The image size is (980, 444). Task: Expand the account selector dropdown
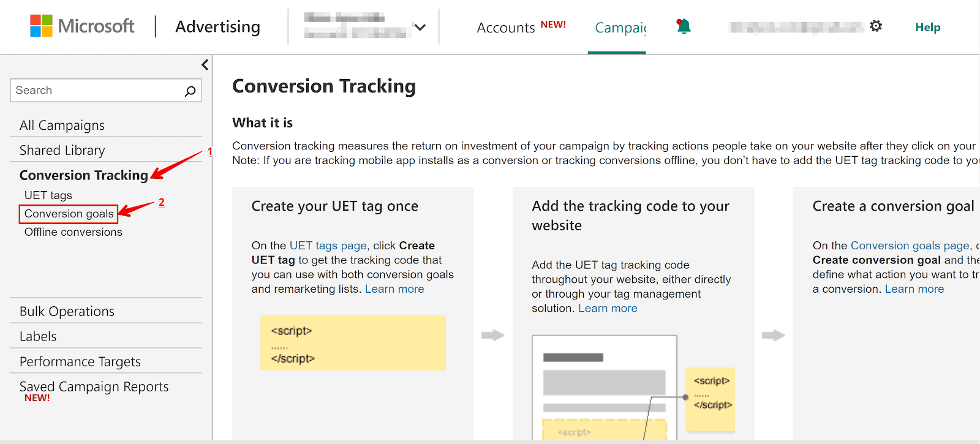[x=420, y=27]
